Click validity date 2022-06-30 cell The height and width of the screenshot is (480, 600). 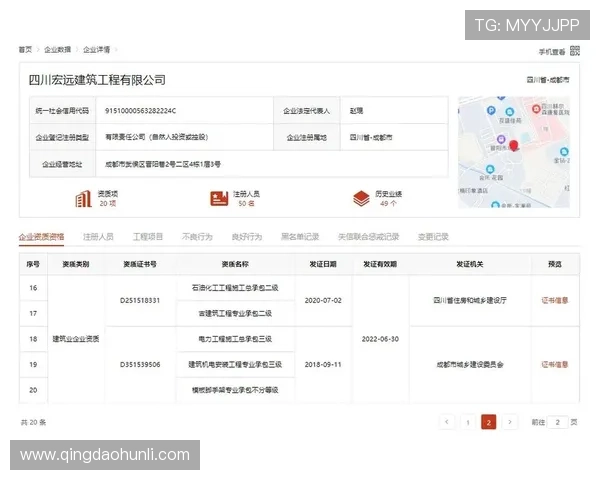380,339
